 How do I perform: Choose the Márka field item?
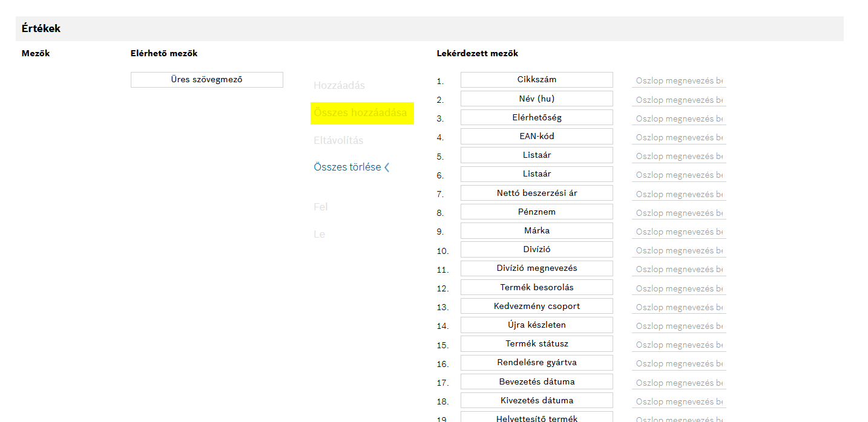[x=536, y=230]
